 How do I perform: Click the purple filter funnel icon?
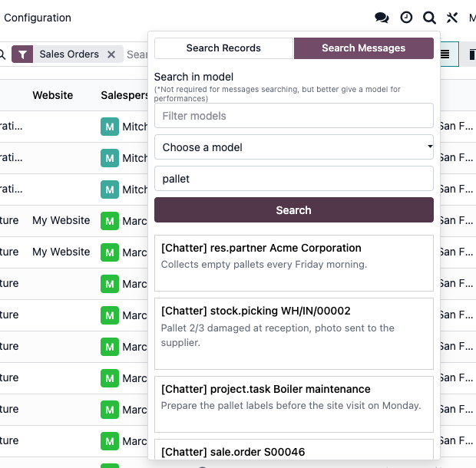pyautogui.click(x=22, y=54)
